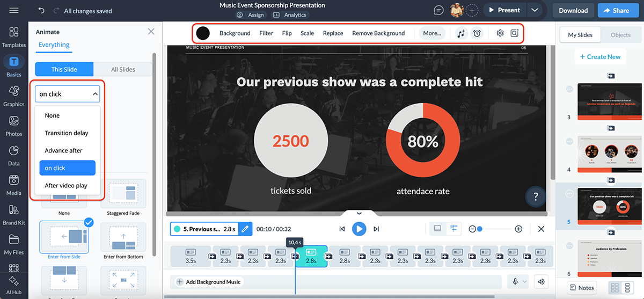644x299 pixels.
Task: Click the background music note icon
Action: pyautogui.click(x=461, y=33)
